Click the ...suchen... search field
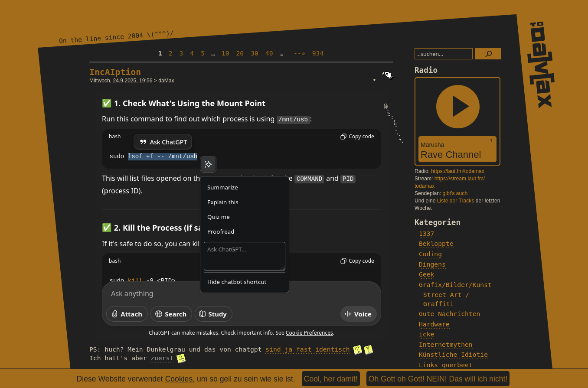 pos(443,54)
